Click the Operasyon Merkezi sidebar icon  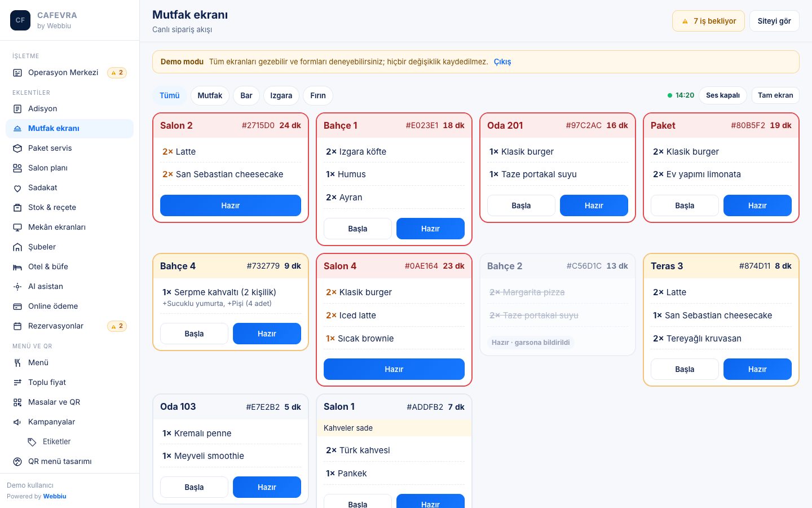click(x=17, y=73)
